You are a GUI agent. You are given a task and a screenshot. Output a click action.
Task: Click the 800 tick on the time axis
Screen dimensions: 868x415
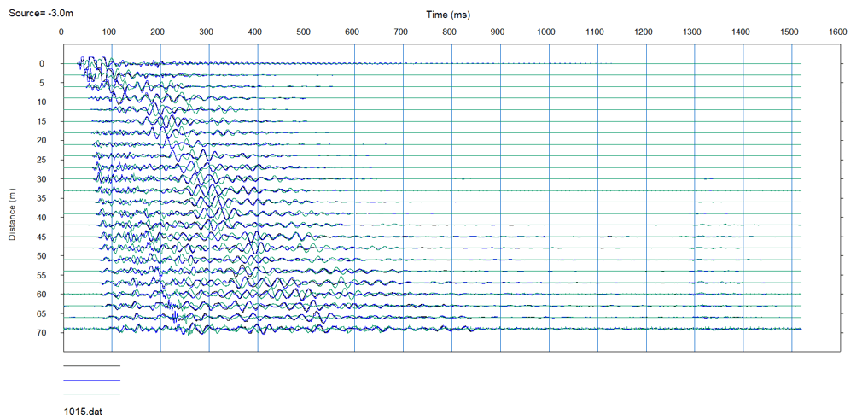449,32
